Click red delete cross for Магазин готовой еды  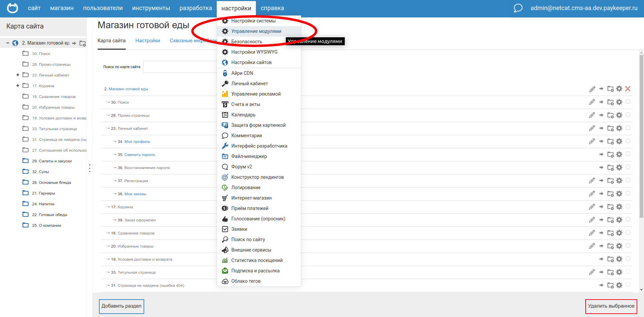pos(628,89)
